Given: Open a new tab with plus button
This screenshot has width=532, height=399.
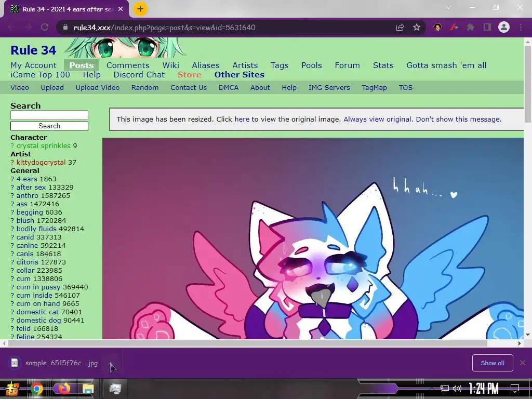Looking at the screenshot, I should (140, 9).
